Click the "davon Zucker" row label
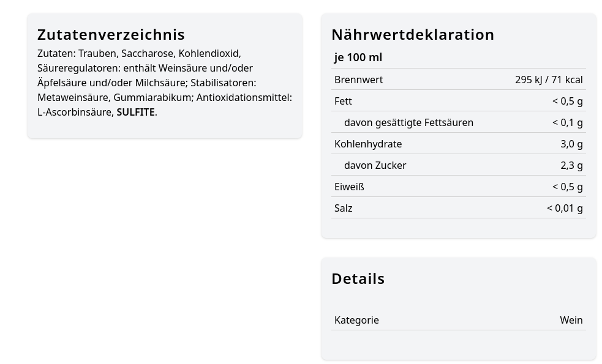This screenshot has width=602, height=364. [375, 165]
